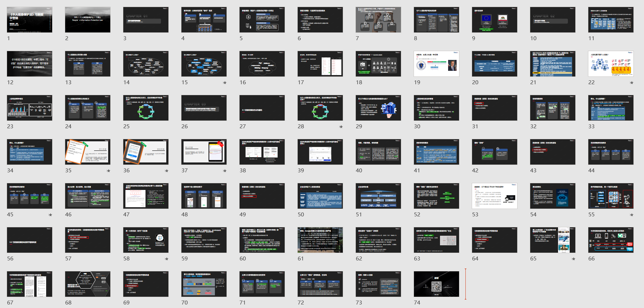Image resolution: width=644 pixels, height=308 pixels.
Task: Preview the star icon for slide 45
Action: point(50,215)
